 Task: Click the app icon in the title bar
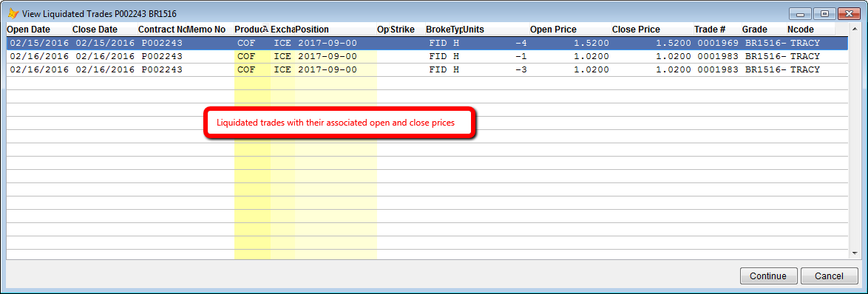tap(13, 13)
